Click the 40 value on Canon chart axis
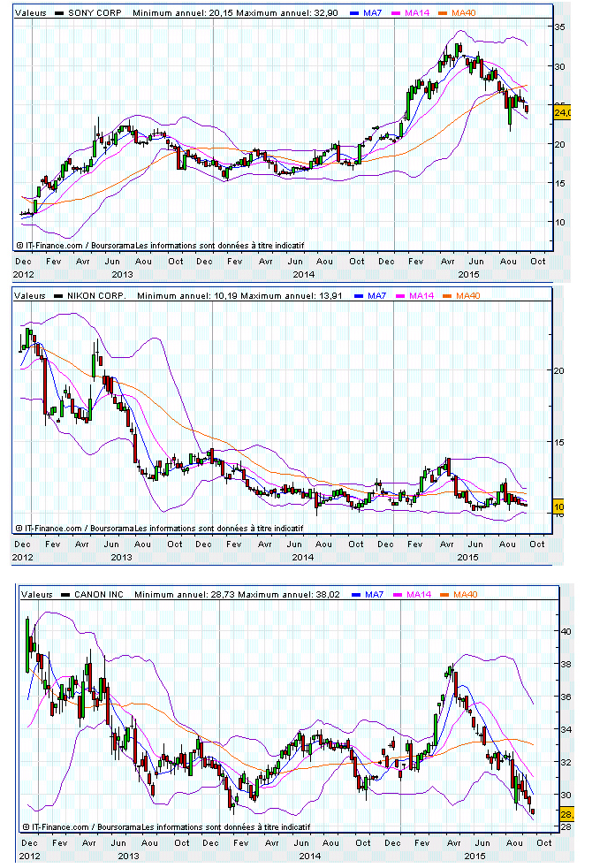Image resolution: width=592 pixels, height=868 pixels. pos(566,632)
